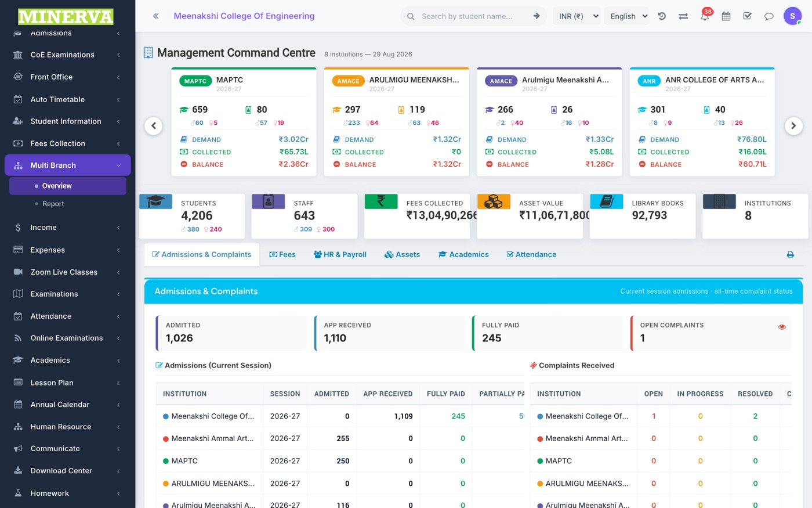The image size is (812, 508).
Task: Open the history clock icon in header
Action: (x=662, y=16)
